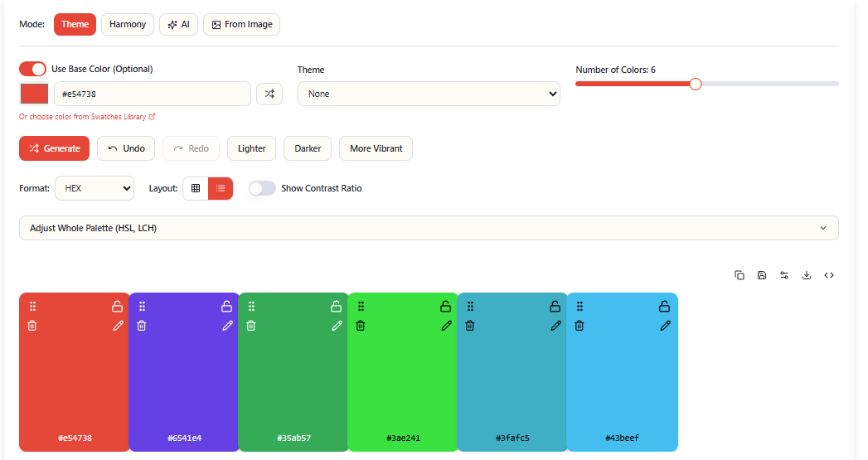Screen dimensions: 868x460
Task: Disable the Use Base Color toggle
Action: 32,69
